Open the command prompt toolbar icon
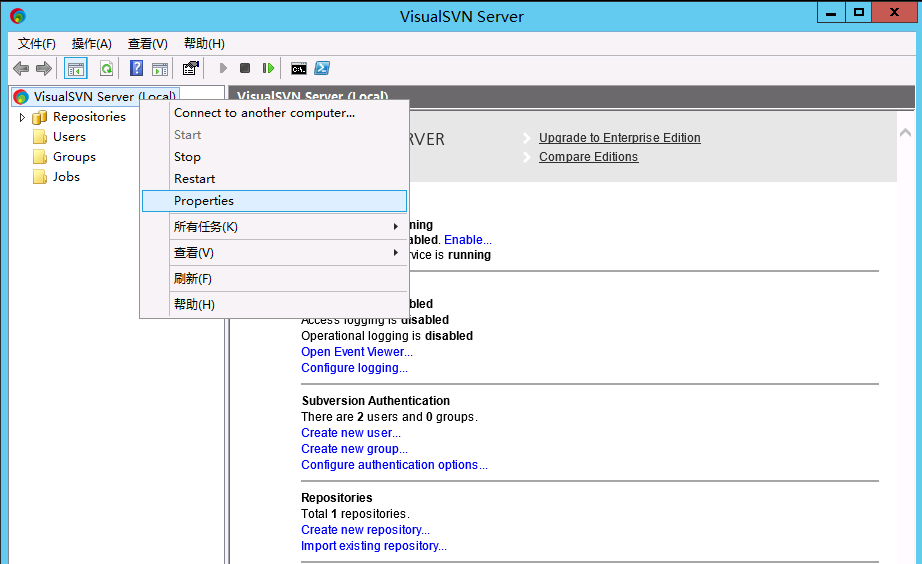The image size is (922, 564). tap(299, 69)
